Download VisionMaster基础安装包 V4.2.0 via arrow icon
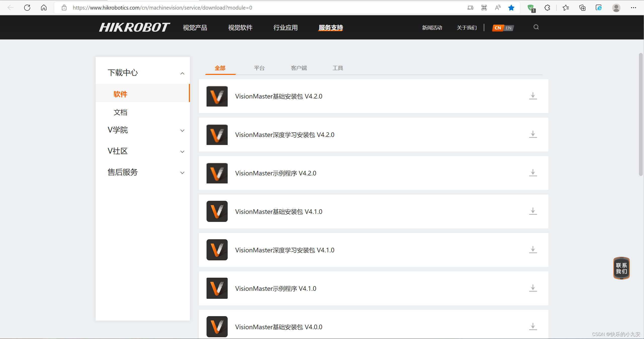 point(533,96)
